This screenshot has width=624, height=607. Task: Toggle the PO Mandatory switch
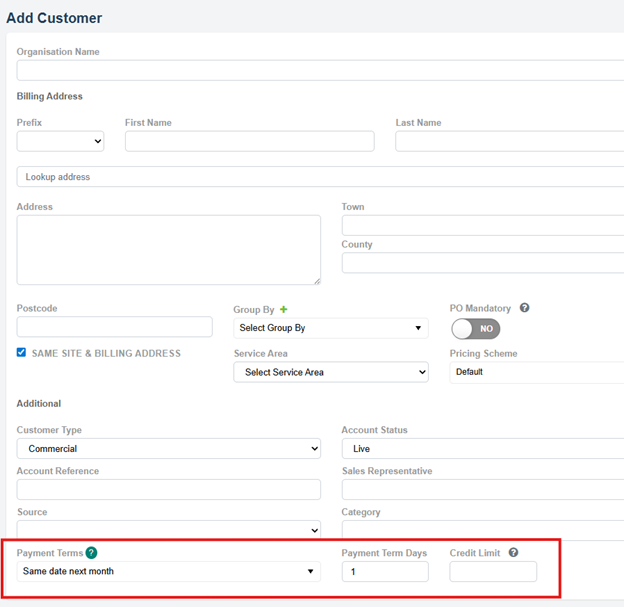[475, 328]
